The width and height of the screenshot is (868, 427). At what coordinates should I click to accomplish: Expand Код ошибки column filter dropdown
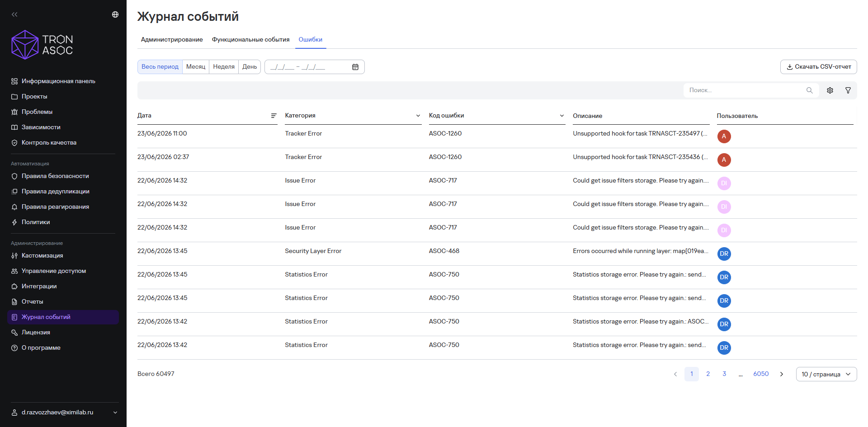pos(562,116)
